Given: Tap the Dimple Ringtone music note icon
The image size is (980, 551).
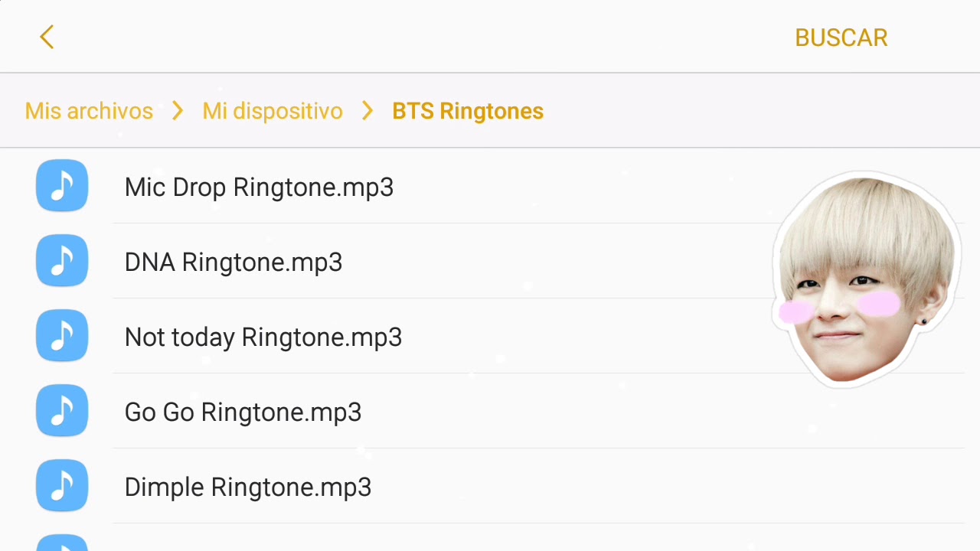Looking at the screenshot, I should point(62,486).
